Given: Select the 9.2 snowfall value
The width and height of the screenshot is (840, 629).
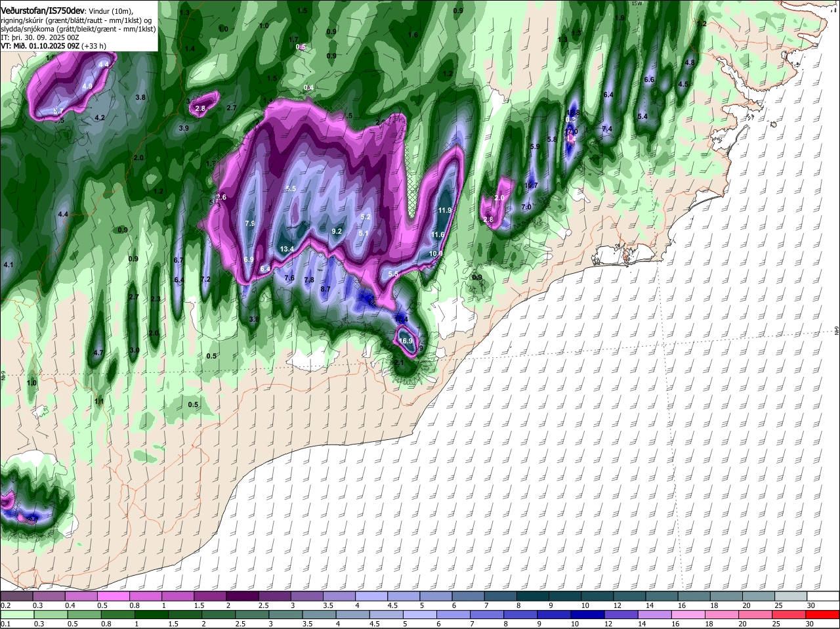Looking at the screenshot, I should (337, 231).
